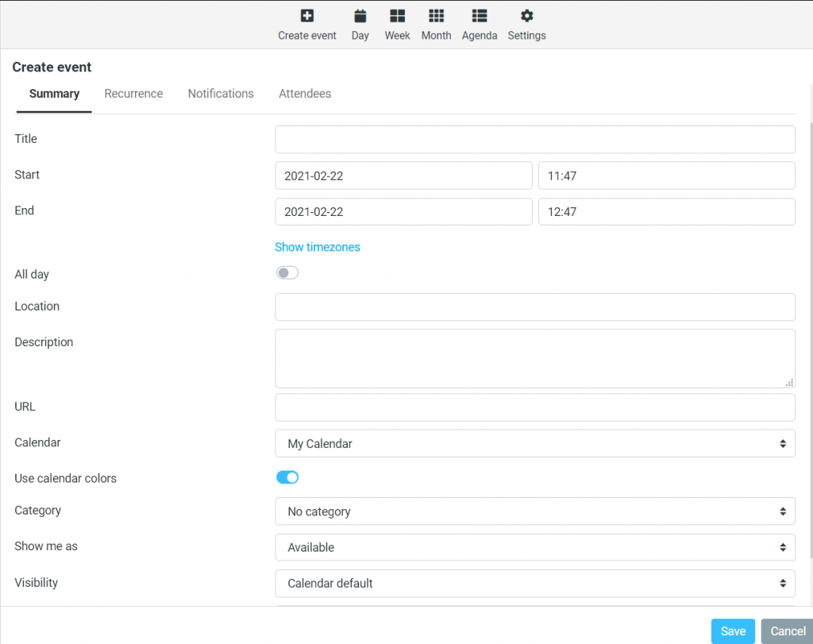This screenshot has width=813, height=644.
Task: Click the Cancel button
Action: tap(787, 631)
